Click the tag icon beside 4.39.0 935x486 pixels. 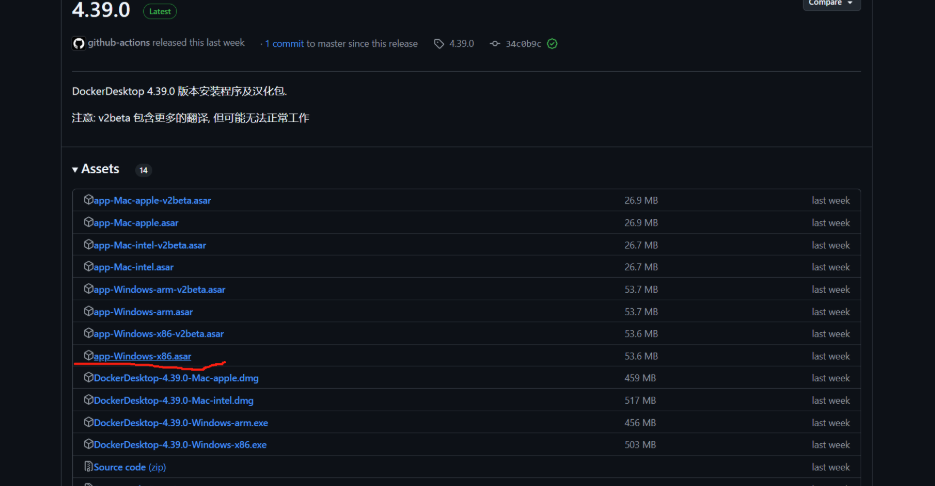(439, 44)
